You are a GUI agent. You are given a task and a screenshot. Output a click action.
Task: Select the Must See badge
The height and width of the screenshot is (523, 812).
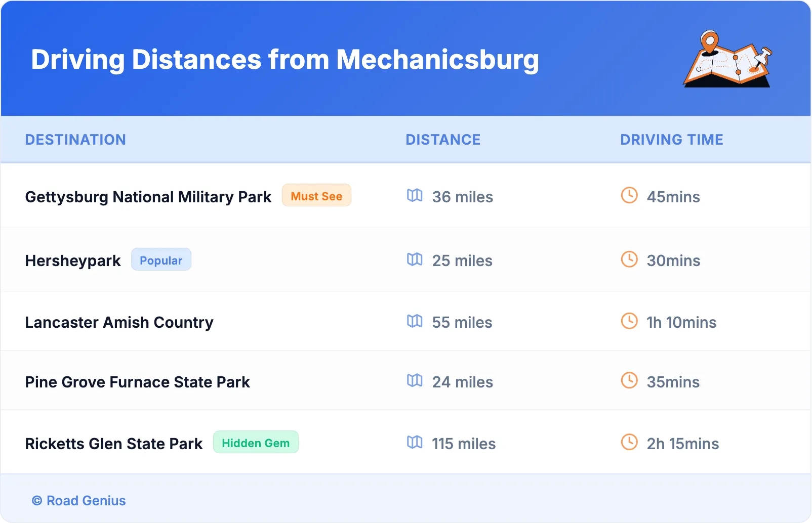(316, 196)
